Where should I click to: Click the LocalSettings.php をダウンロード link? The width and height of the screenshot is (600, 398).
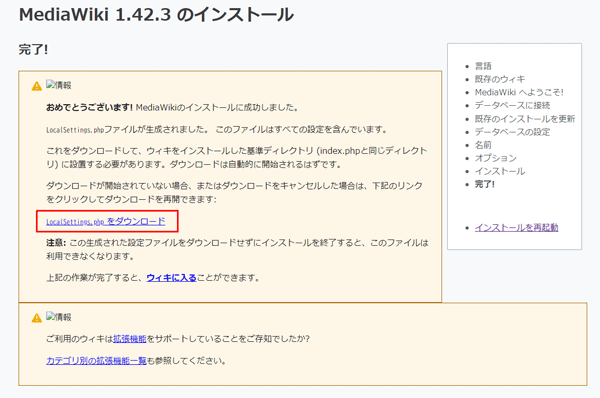click(x=106, y=221)
